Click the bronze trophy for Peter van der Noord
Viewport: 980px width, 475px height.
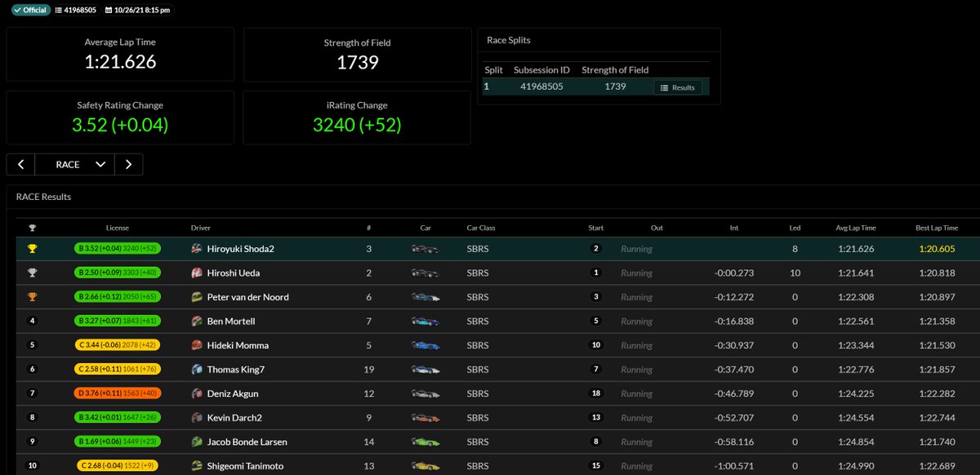(33, 297)
